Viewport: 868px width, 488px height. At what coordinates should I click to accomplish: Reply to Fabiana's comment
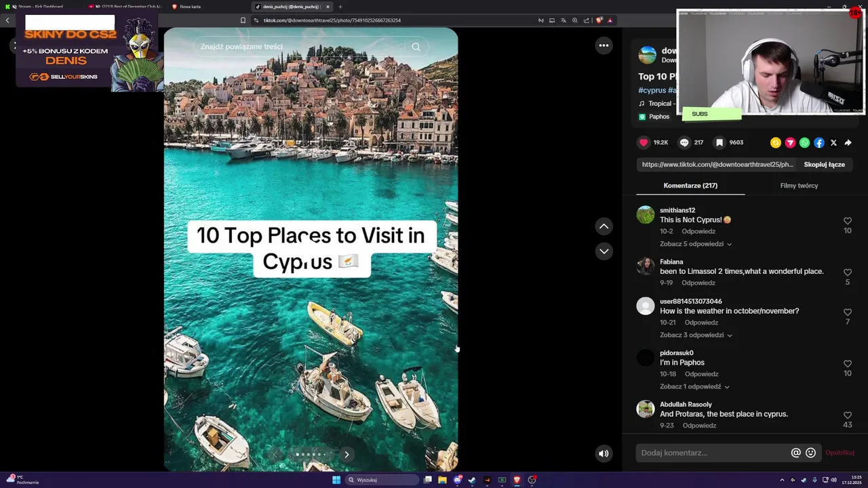698,283
